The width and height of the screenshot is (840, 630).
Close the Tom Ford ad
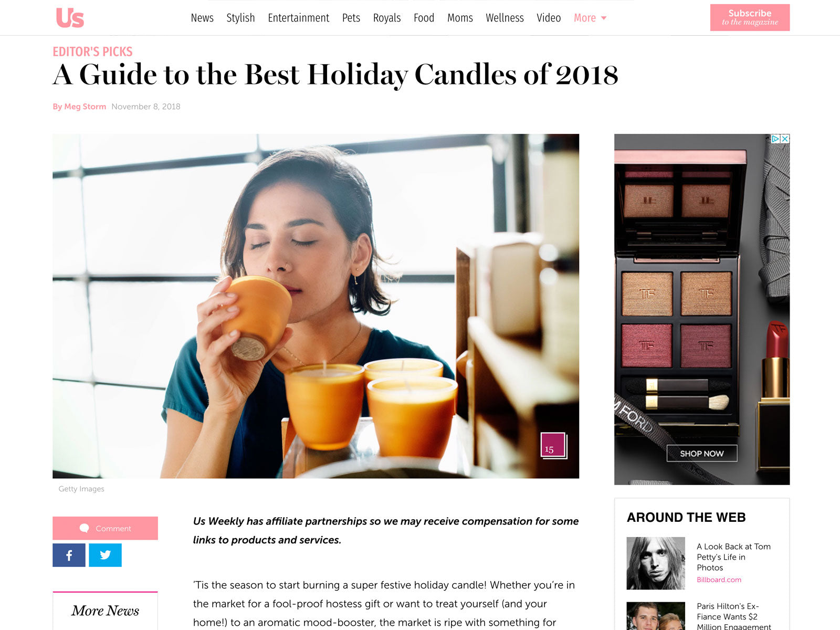(785, 139)
